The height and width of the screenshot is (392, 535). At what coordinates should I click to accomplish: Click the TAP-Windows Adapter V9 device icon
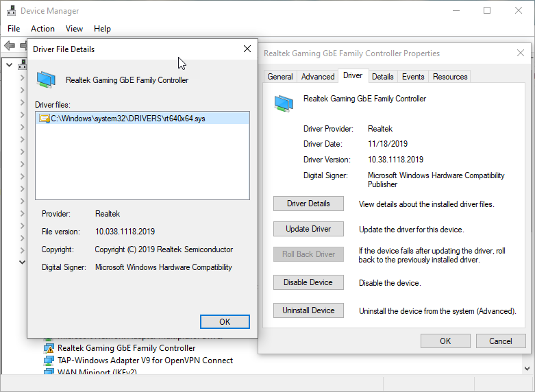(49, 360)
